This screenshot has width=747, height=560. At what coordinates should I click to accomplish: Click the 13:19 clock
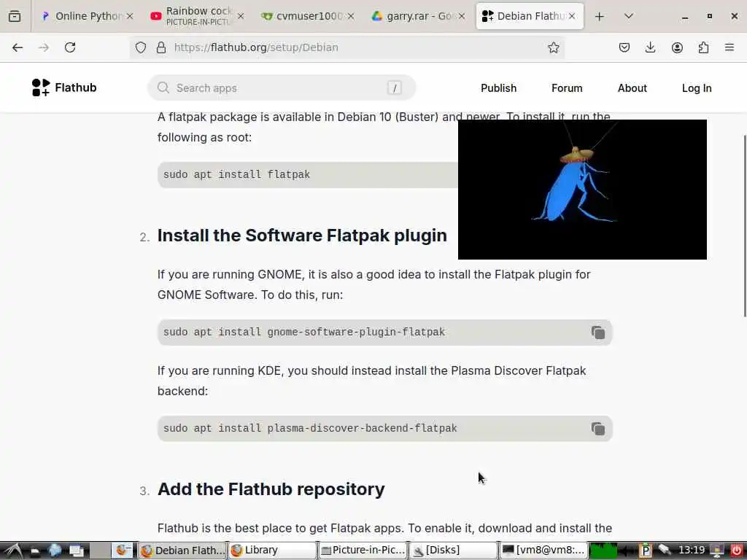pos(691,551)
